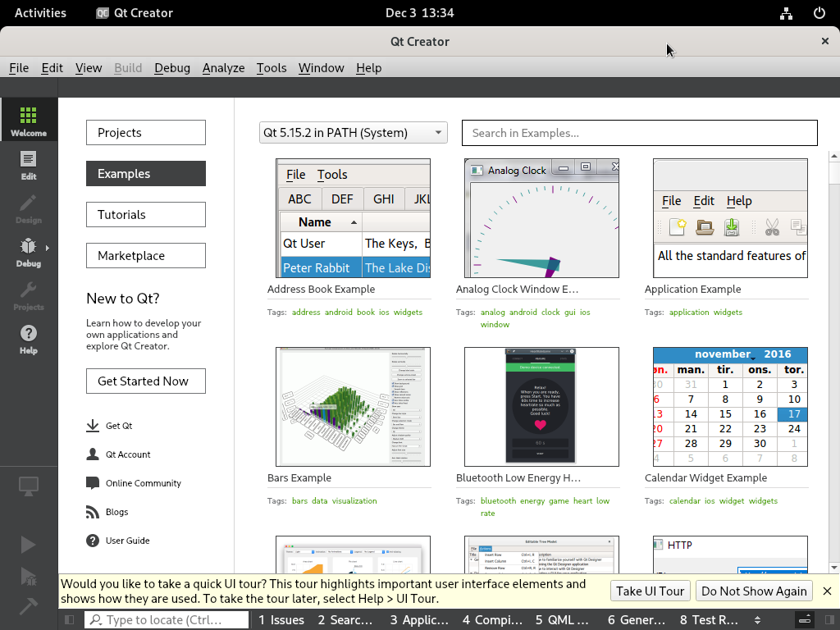Open Help mode in sidebar

pos(29,339)
